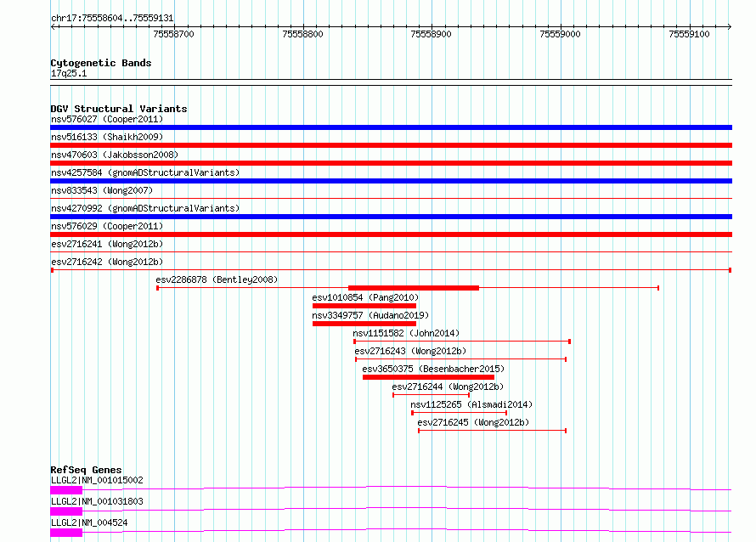Click the Cytogenetic Bands track title
This screenshot has height=542, width=756.
click(101, 63)
